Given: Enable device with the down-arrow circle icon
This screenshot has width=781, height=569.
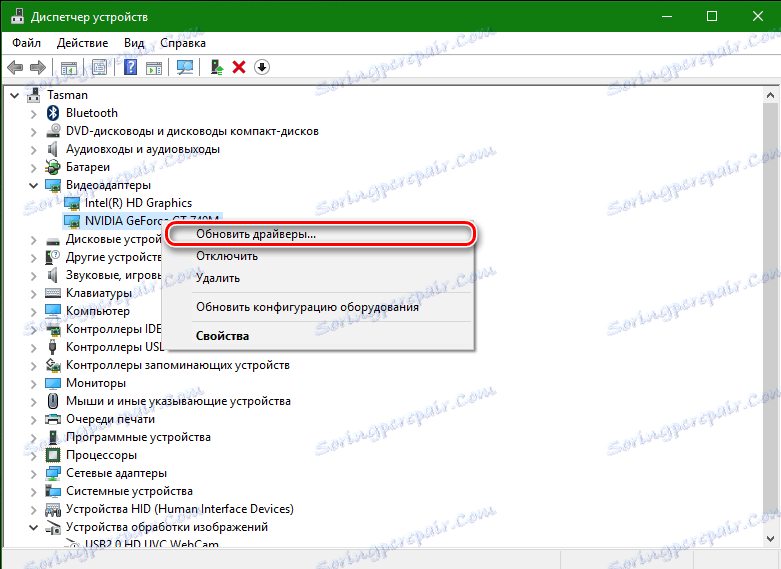Looking at the screenshot, I should click(x=261, y=67).
